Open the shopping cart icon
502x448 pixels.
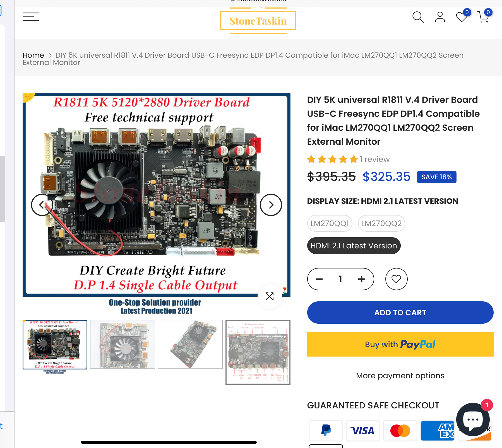pos(484,17)
